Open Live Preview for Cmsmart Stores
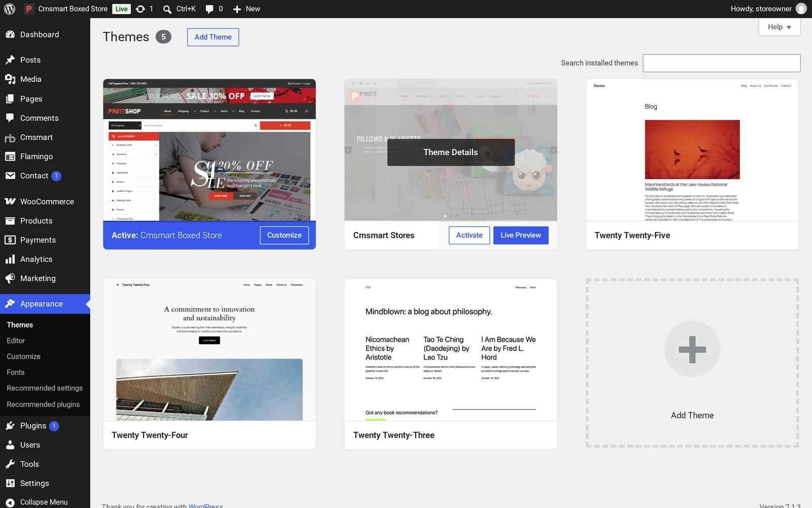The width and height of the screenshot is (812, 508). tap(521, 235)
